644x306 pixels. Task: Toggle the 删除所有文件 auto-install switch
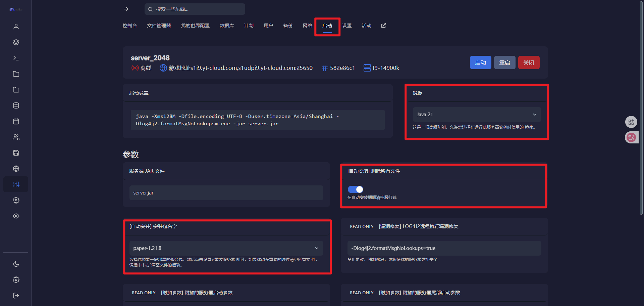click(x=355, y=189)
